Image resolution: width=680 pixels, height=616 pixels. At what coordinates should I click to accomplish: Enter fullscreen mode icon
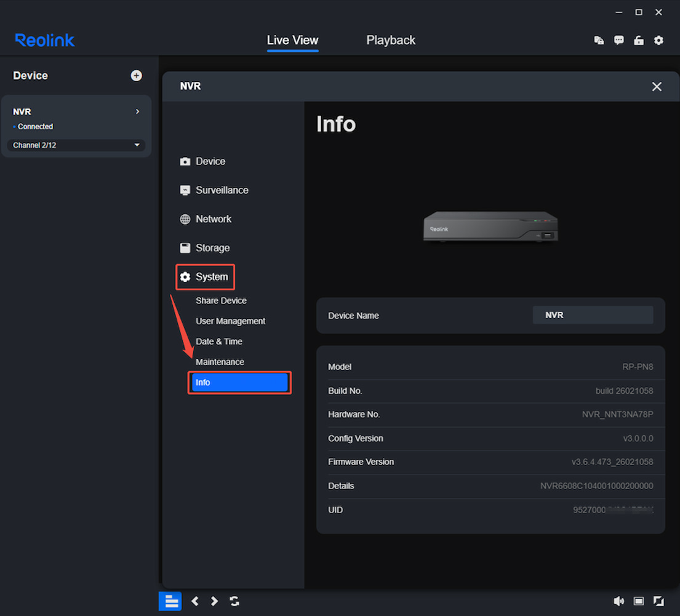(x=658, y=601)
